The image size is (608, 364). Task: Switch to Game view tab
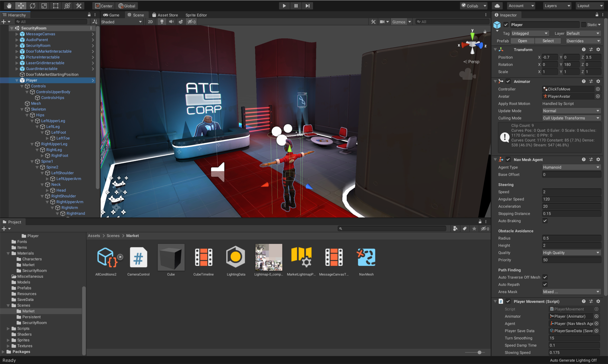pyautogui.click(x=112, y=14)
